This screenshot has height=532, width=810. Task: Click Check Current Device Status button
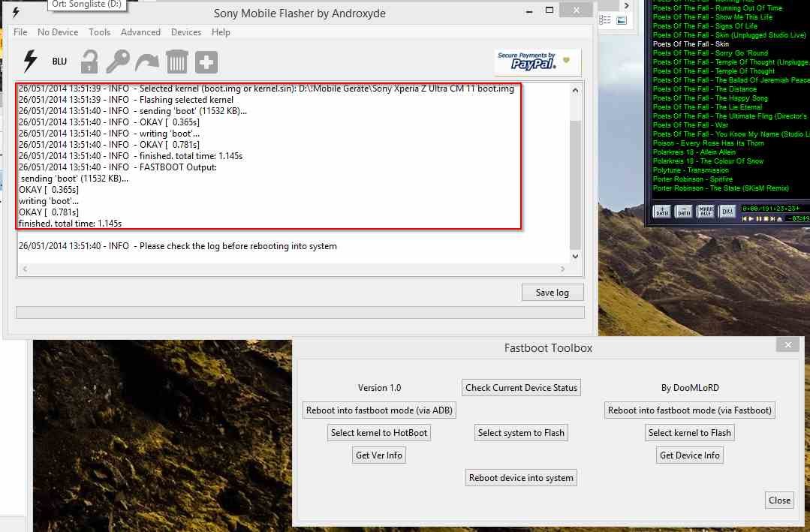tap(521, 388)
